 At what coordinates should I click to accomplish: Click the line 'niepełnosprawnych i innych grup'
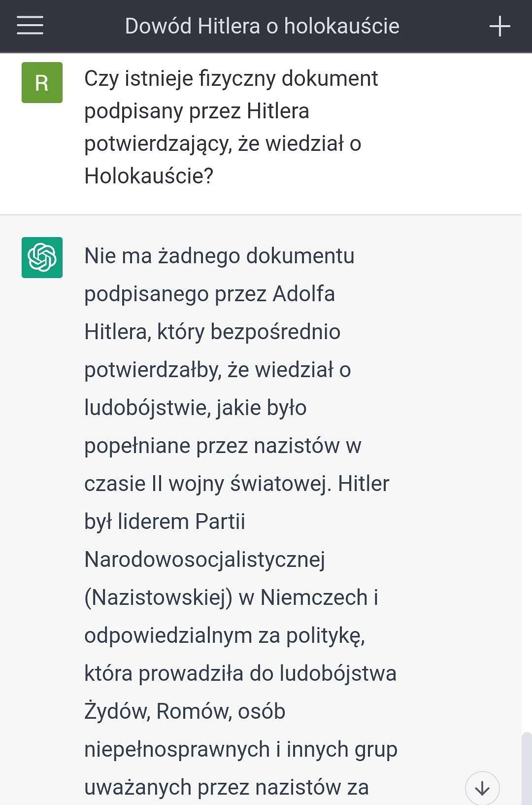[241, 750]
